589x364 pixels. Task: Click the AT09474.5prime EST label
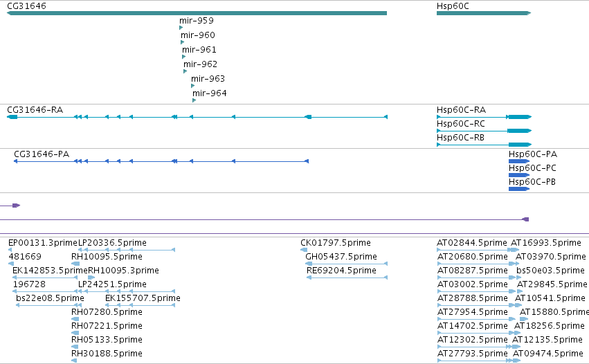coord(548,354)
